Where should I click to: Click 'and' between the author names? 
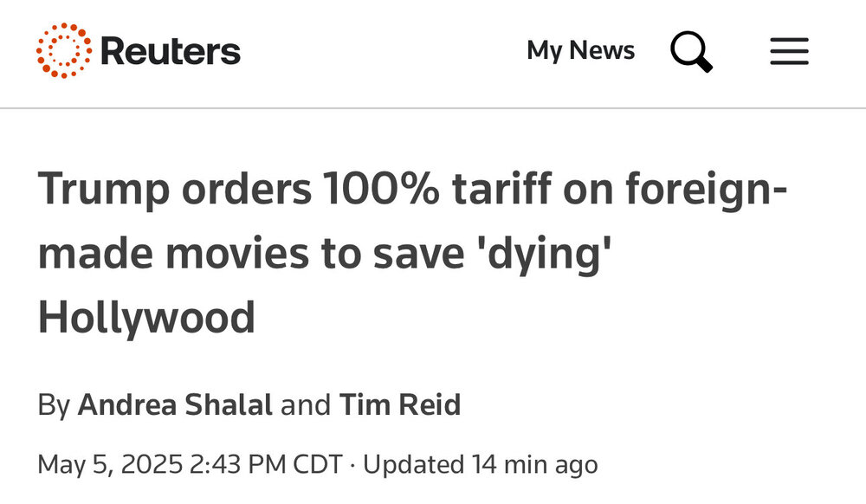click(306, 405)
